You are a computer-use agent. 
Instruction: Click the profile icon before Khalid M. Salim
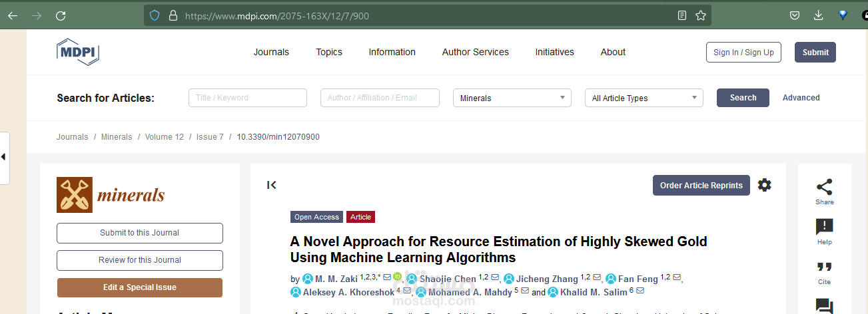553,292
